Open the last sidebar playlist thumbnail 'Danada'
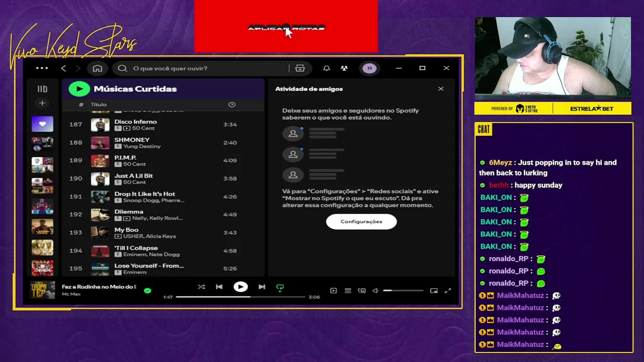This screenshot has height=362, width=644. coord(42,268)
